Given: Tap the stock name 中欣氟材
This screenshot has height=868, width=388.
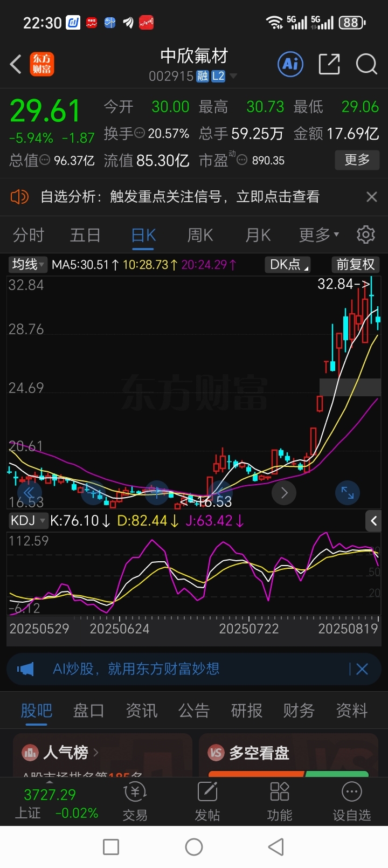Looking at the screenshot, I should pyautogui.click(x=194, y=56).
